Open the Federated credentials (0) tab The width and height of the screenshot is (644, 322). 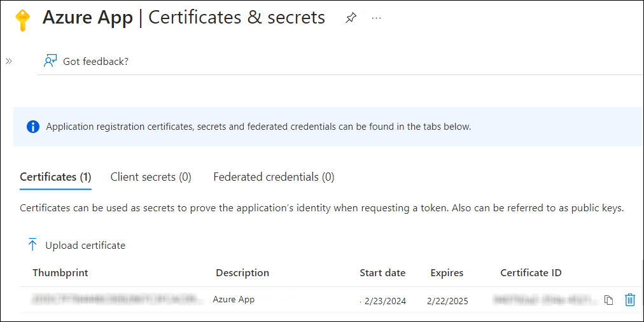(274, 177)
